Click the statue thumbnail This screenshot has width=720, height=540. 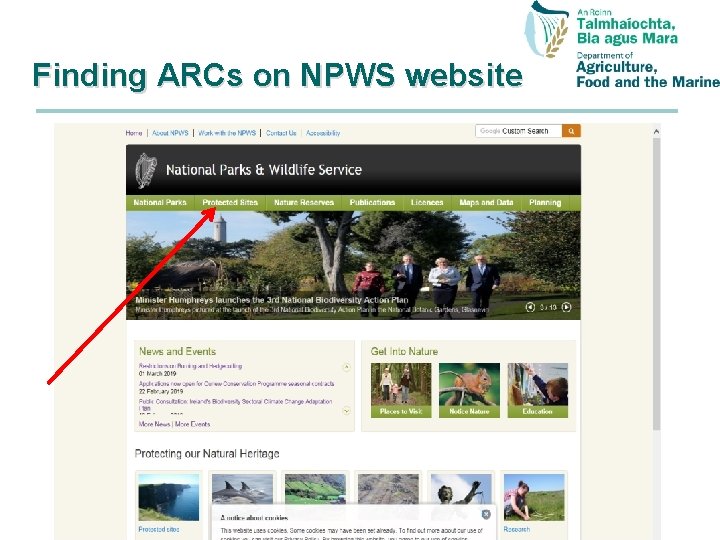(461, 489)
